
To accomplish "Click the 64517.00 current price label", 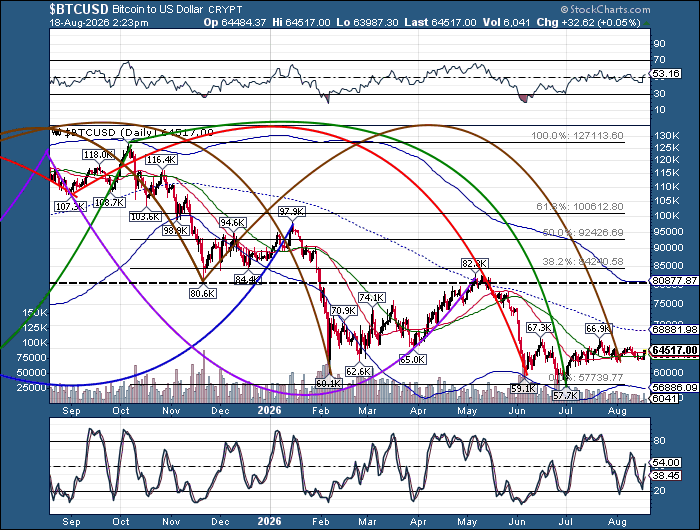I will pos(675,350).
